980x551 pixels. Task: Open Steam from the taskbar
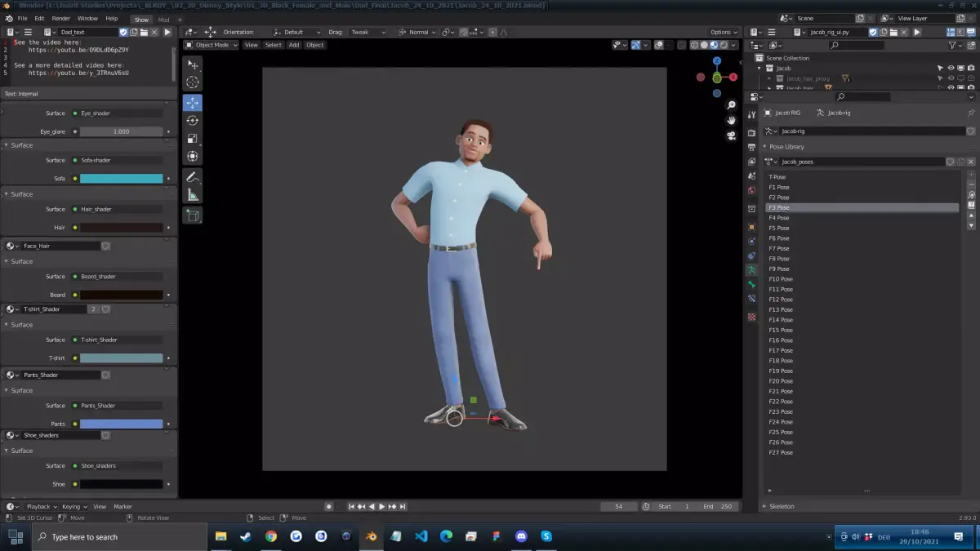point(245,536)
